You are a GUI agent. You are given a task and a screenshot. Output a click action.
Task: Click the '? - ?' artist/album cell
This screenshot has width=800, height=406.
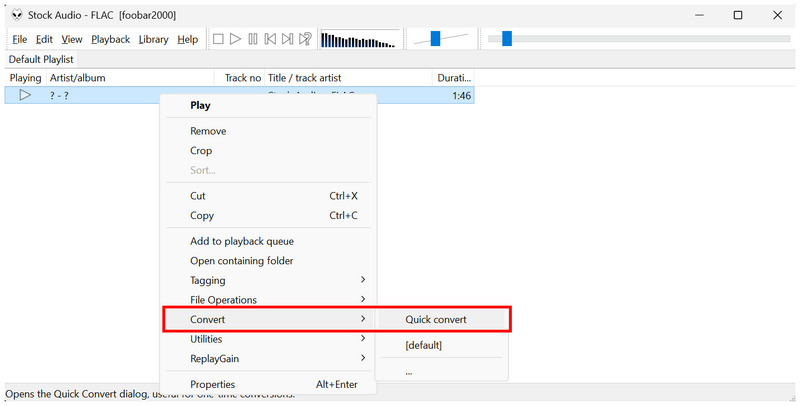click(59, 95)
